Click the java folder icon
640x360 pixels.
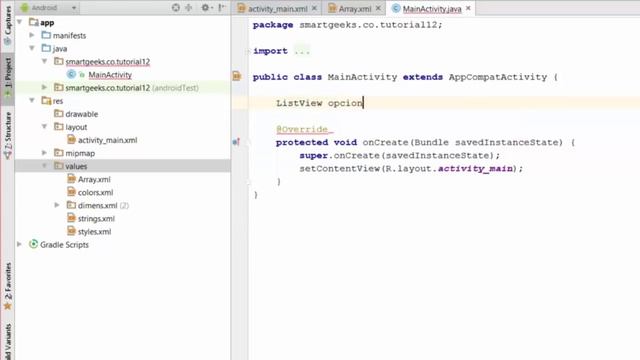[x=46, y=48]
